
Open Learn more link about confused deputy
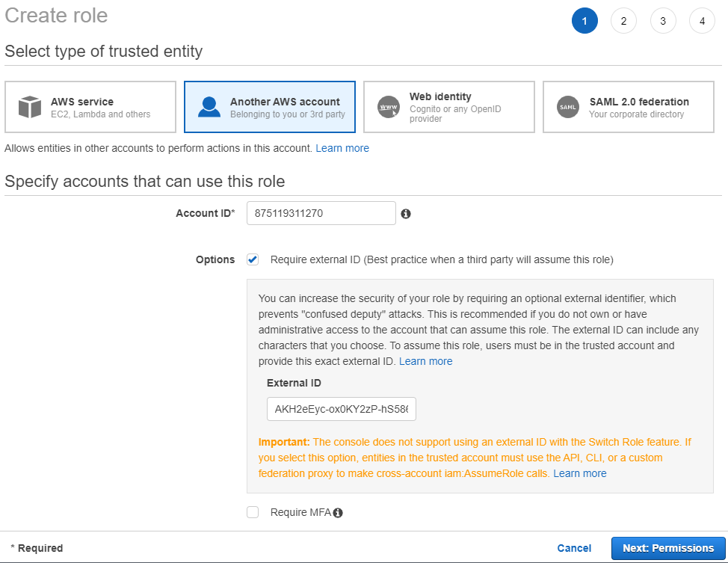[425, 361]
